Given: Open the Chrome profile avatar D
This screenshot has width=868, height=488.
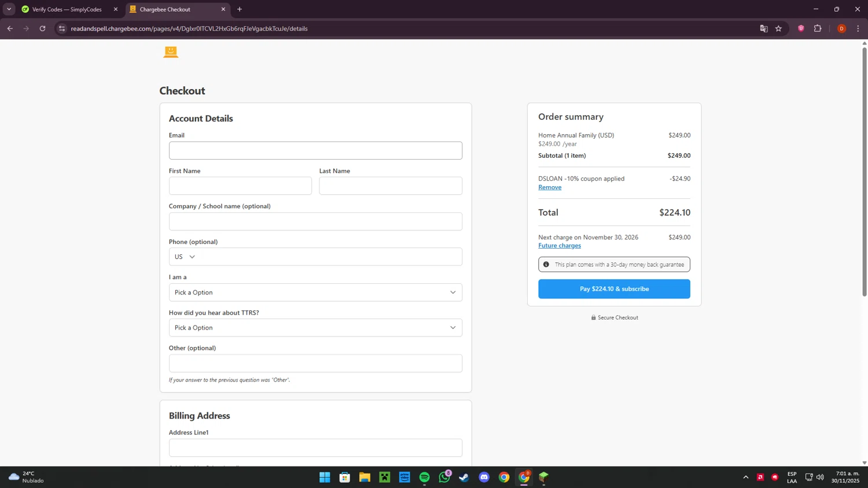Looking at the screenshot, I should point(841,28).
